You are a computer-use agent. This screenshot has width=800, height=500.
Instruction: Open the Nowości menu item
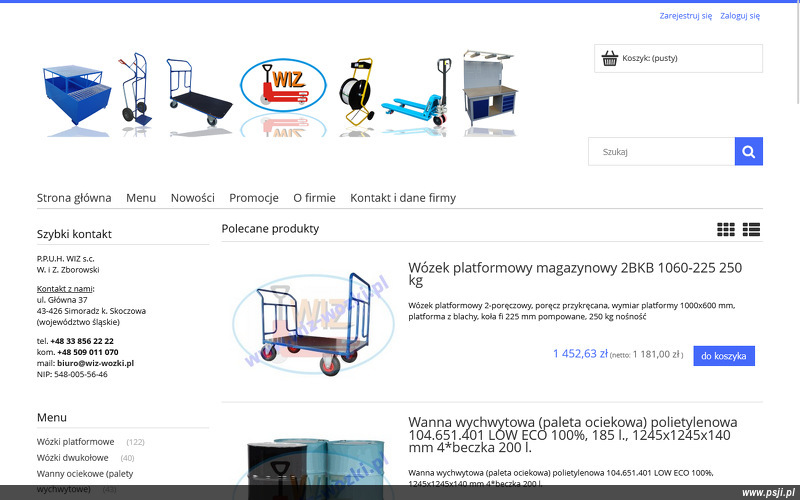tap(192, 198)
